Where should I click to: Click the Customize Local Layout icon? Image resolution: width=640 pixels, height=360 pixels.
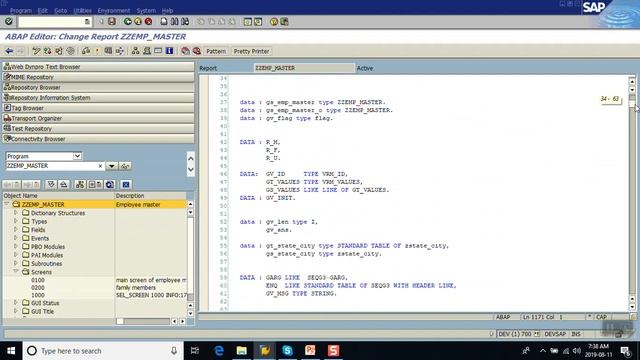(x=284, y=21)
